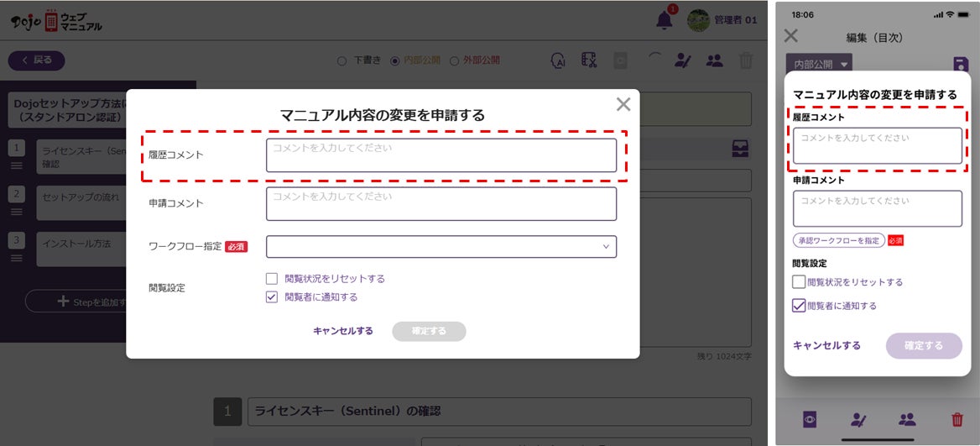The image size is (980, 446).
Task: Click the red trash icon in mobile bottom bar
Action: click(957, 420)
